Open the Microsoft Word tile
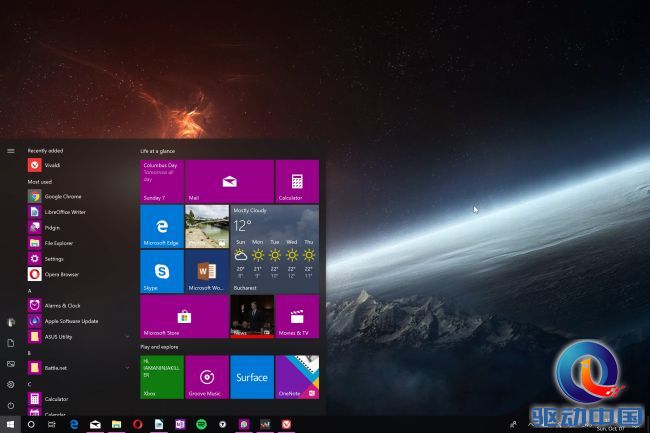 [207, 271]
